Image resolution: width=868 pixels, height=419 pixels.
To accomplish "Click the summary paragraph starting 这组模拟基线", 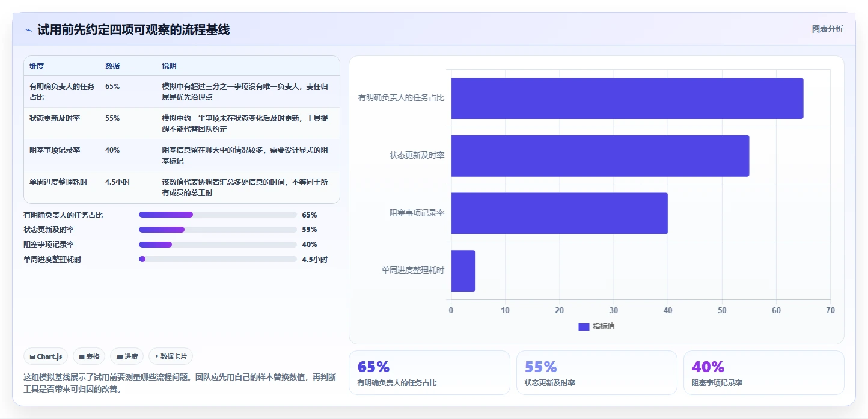I will (x=180, y=383).
